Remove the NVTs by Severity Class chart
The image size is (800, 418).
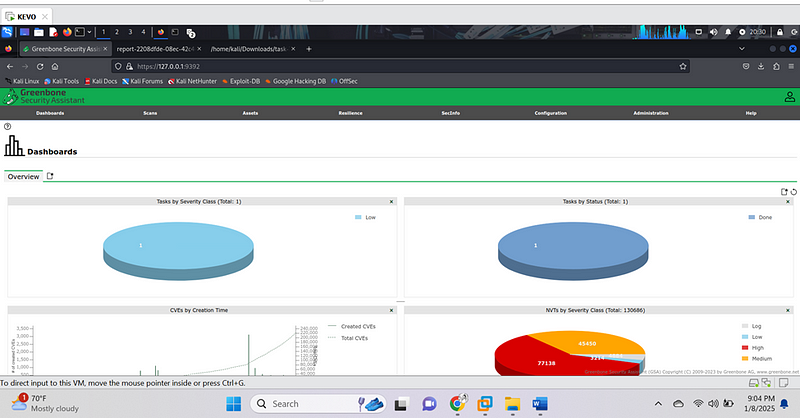click(788, 310)
